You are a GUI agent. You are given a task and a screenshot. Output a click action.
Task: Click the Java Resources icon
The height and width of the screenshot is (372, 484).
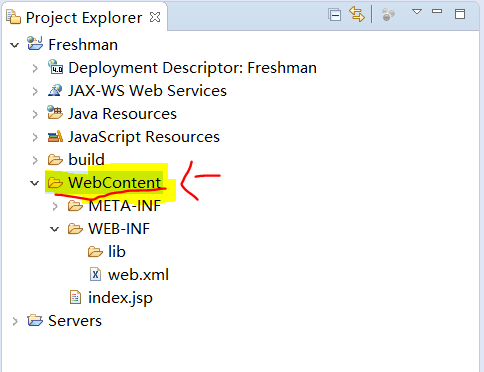(x=55, y=113)
